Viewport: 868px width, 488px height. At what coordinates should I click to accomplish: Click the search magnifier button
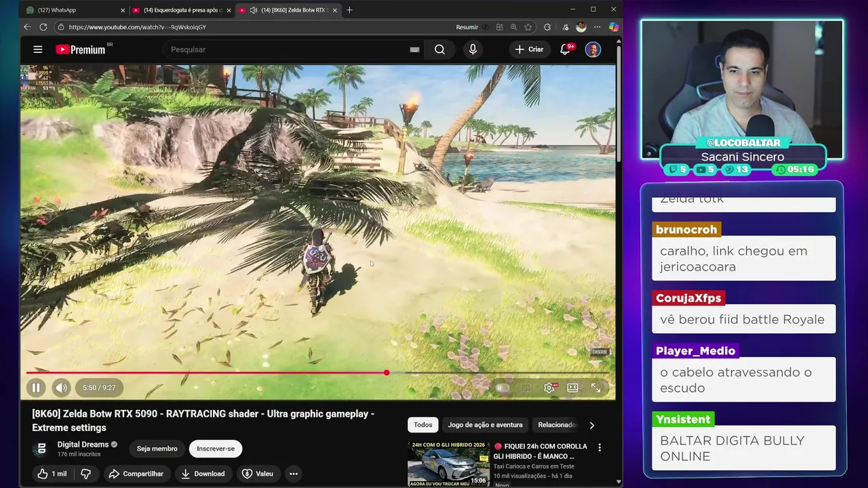tap(439, 49)
